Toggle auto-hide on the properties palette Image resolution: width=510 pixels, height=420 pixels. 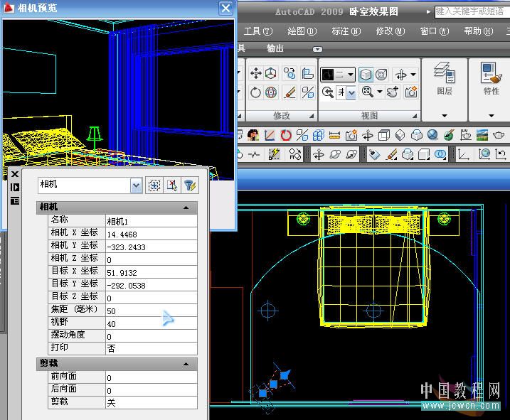(14, 187)
